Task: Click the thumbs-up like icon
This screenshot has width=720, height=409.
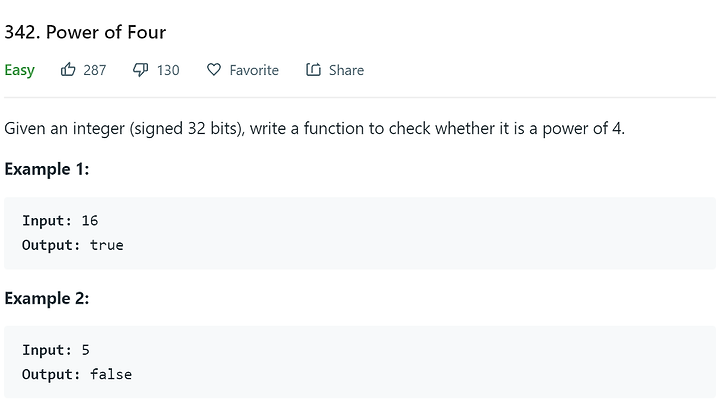Action: [68, 69]
